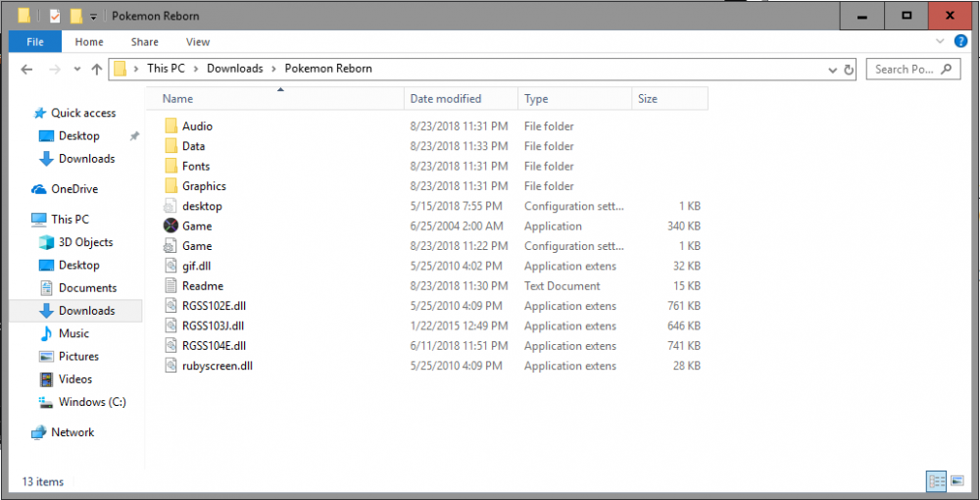Click the blue help question mark icon

(x=960, y=41)
